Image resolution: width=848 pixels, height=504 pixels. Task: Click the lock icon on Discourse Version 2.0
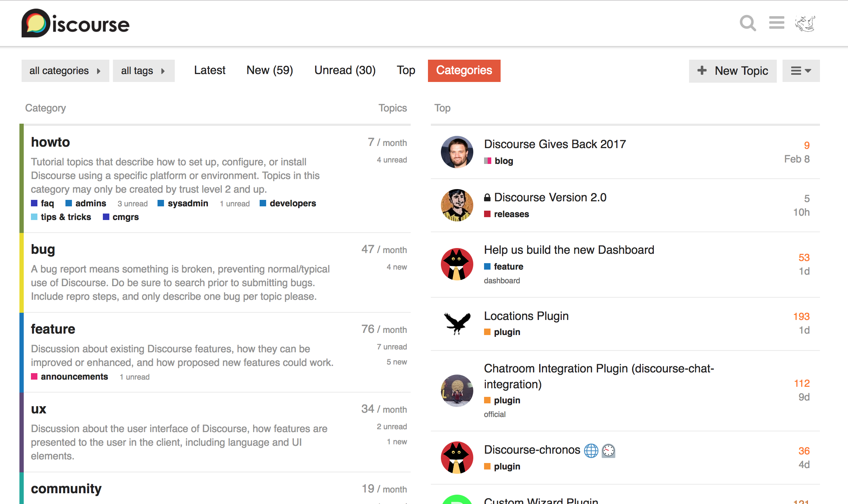487,197
